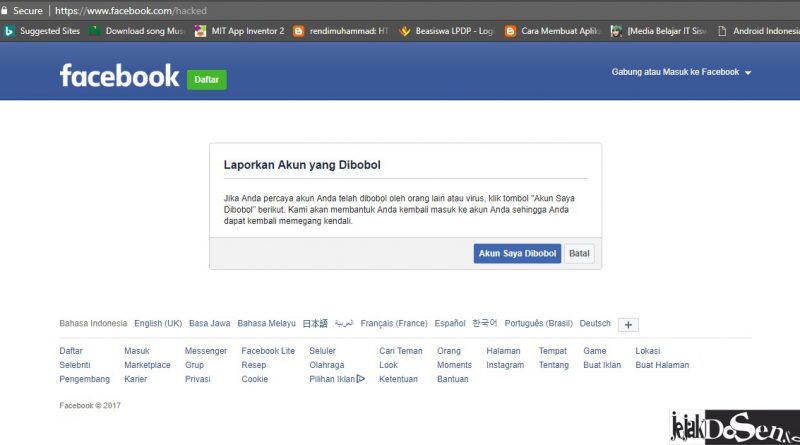Switch language to Bahasa Melayu
Image resolution: width=800 pixels, height=445 pixels.
click(266, 324)
